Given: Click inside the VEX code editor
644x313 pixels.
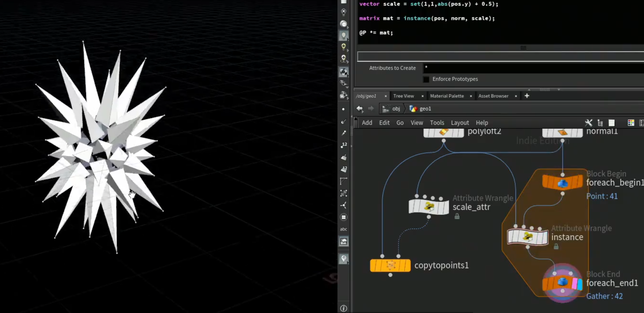Looking at the screenshot, I should click(501, 22).
